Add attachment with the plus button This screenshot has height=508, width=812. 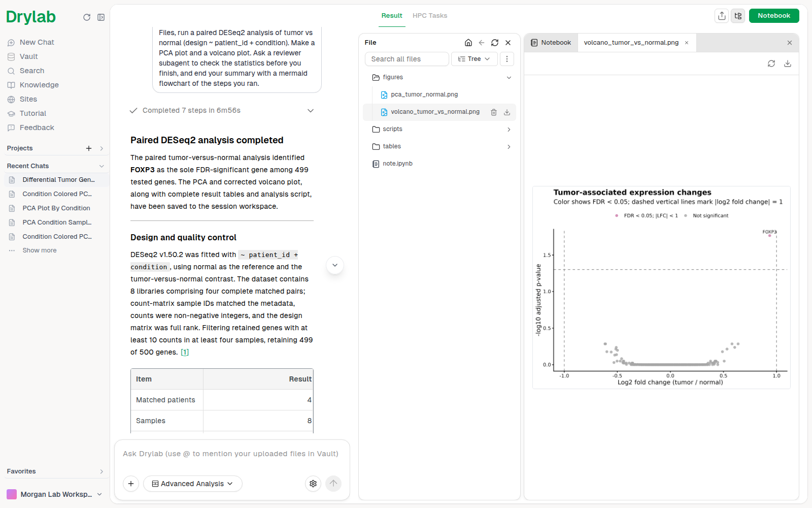pyautogui.click(x=131, y=484)
